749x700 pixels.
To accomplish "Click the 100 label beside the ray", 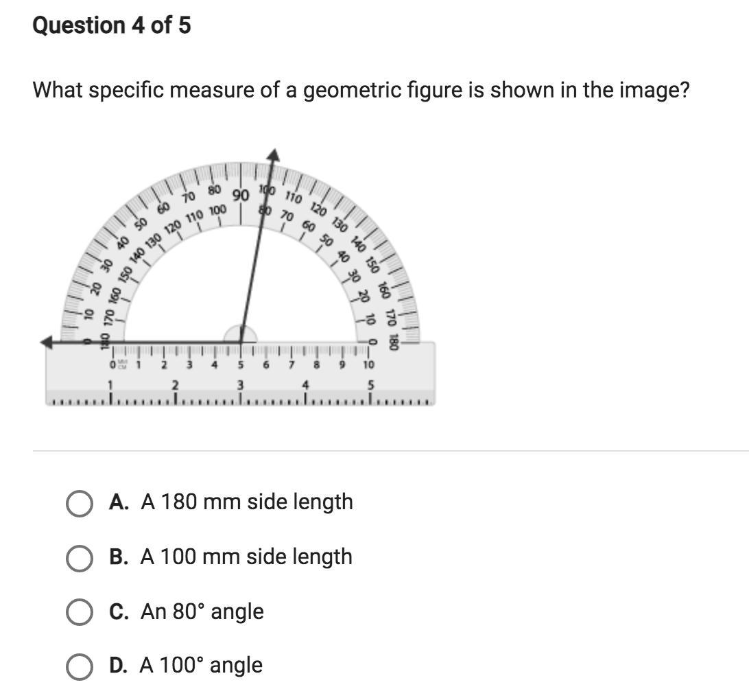I will pyautogui.click(x=267, y=190).
